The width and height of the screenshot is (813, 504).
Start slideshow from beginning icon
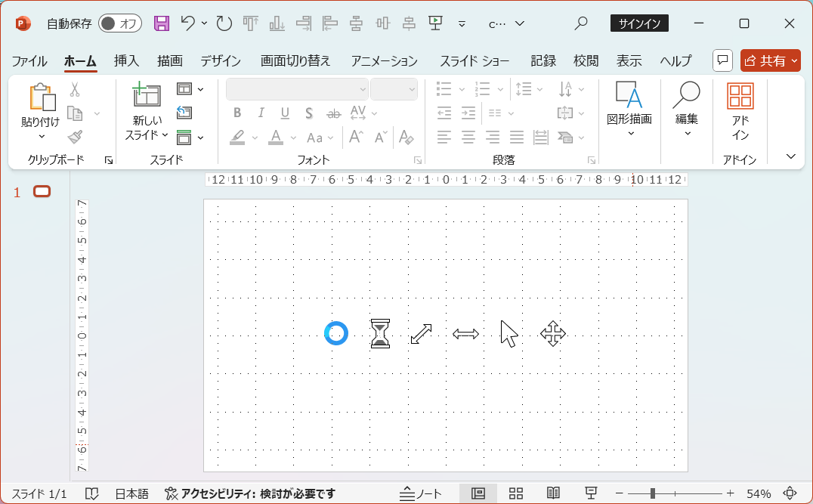434,23
